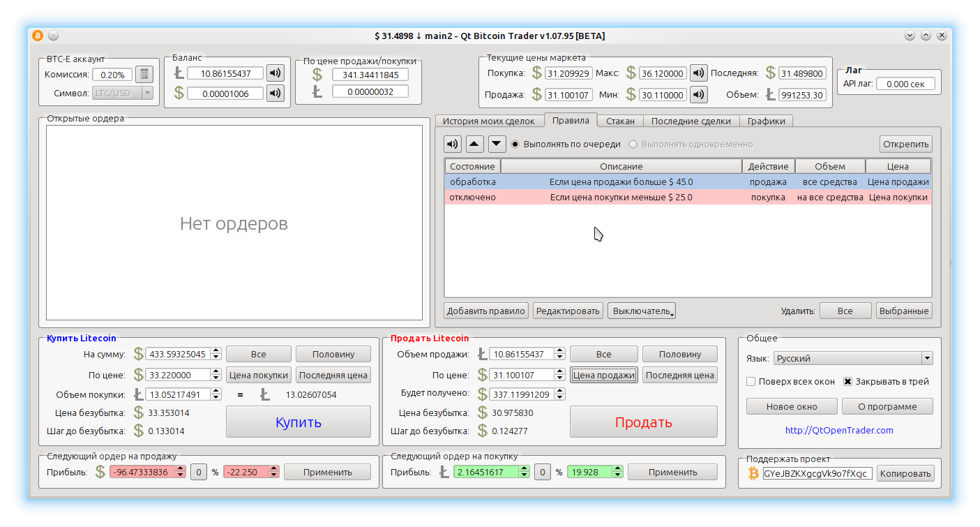Adjust the Объем продажи spinner arrows
Viewport: 980px width, 527px height.
click(x=560, y=354)
